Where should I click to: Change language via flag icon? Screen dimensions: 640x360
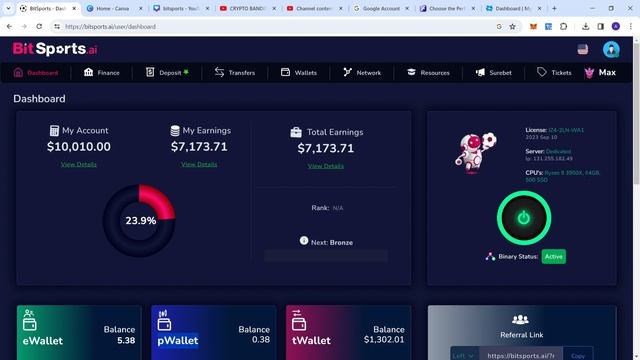pyautogui.click(x=583, y=49)
